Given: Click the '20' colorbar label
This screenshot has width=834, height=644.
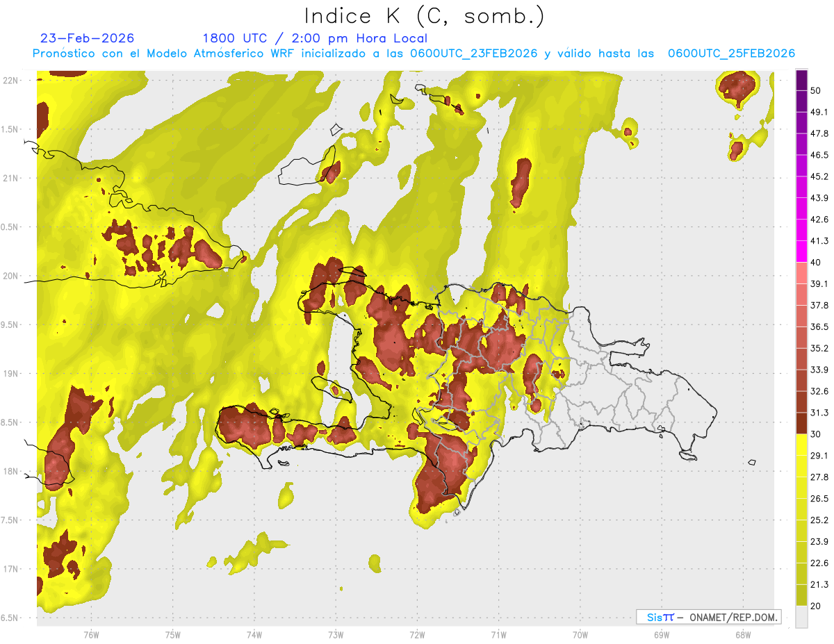Looking at the screenshot, I should 817,606.
